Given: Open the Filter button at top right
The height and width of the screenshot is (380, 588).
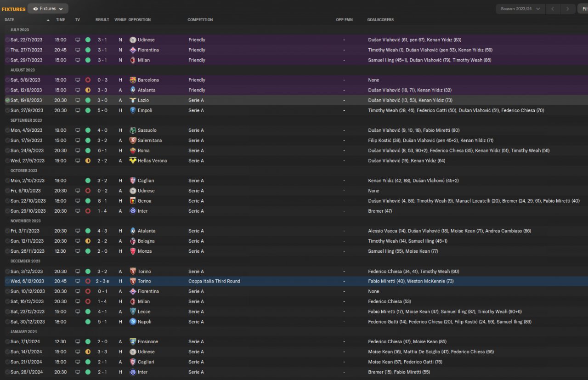Looking at the screenshot, I should point(582,9).
